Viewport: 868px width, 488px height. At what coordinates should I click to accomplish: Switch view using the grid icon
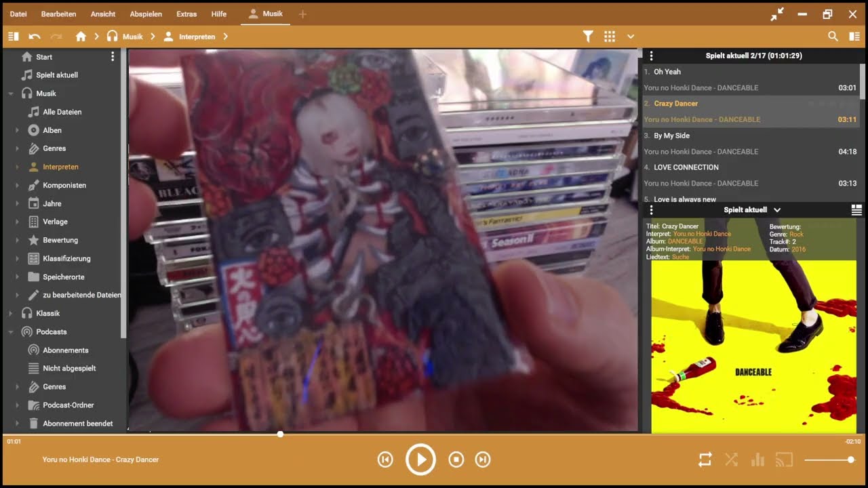pyautogui.click(x=610, y=37)
